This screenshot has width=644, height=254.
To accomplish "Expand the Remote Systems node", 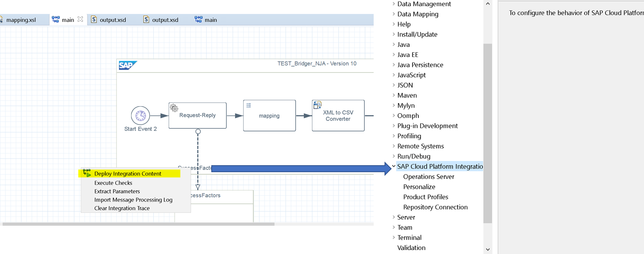I will 393,146.
